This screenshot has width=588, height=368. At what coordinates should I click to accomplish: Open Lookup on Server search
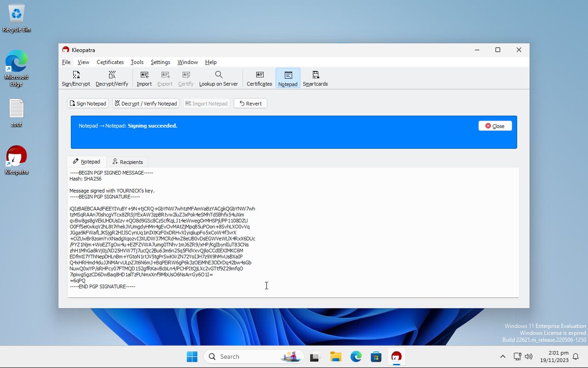pyautogui.click(x=218, y=78)
